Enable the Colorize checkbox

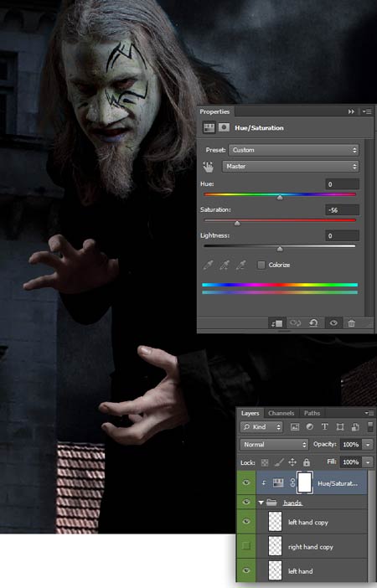point(261,265)
